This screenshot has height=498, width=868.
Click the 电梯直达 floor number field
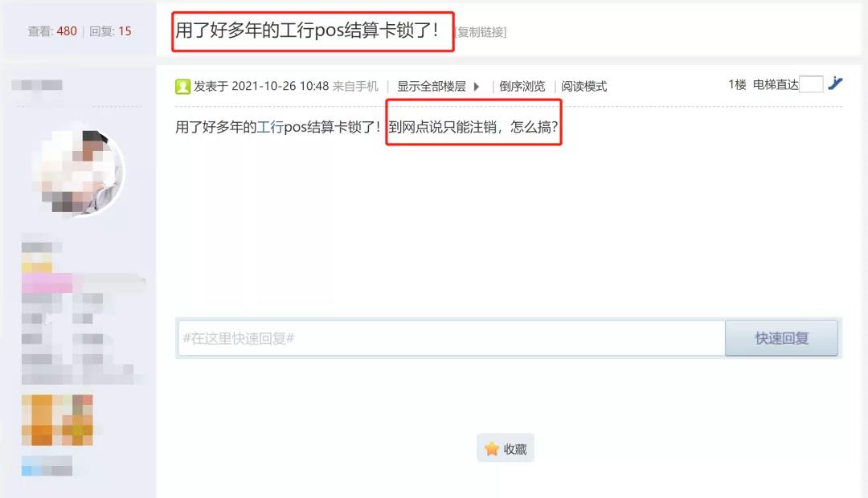tap(811, 84)
